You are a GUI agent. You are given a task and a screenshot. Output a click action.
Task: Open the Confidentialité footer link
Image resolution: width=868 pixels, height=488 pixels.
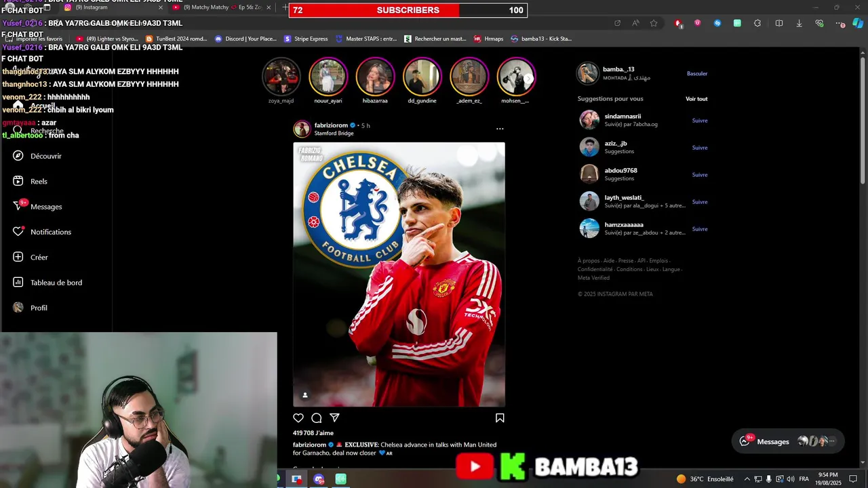tap(595, 269)
